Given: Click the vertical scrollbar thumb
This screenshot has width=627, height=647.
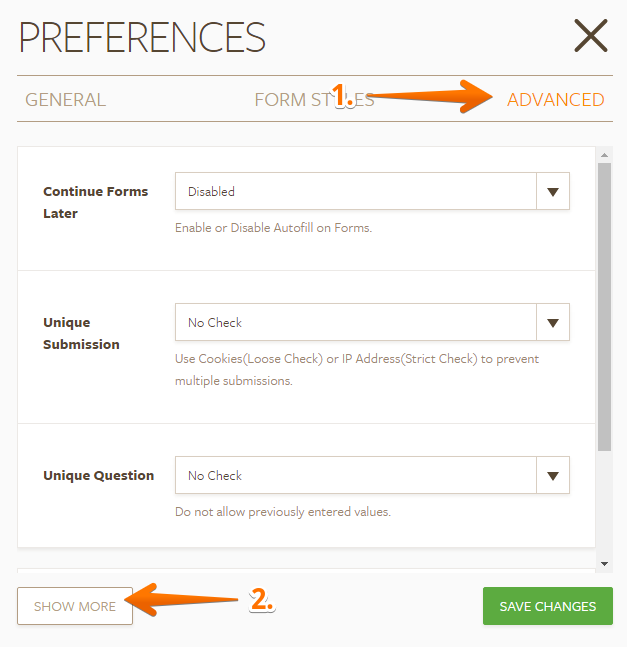Looking at the screenshot, I should (604, 305).
